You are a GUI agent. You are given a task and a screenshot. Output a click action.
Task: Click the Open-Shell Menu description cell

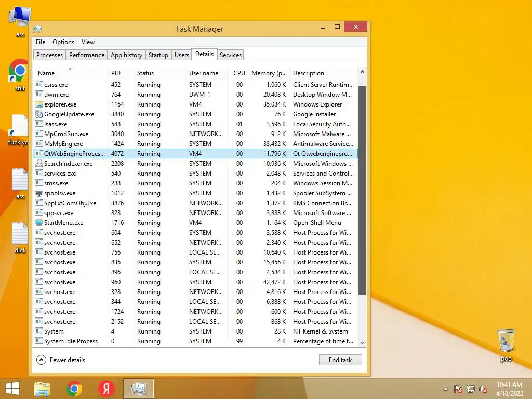click(x=317, y=222)
